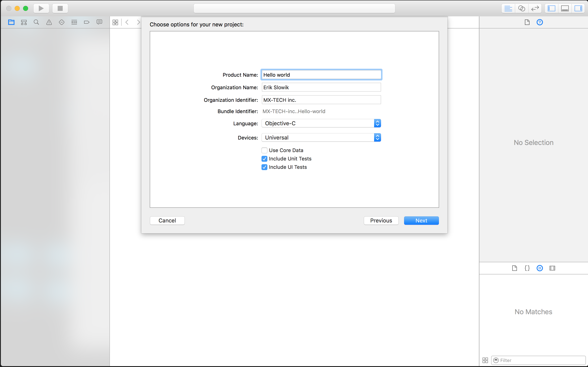Disable Include Unit Tests
Screen dimensions: 588x367
pyautogui.click(x=264, y=159)
